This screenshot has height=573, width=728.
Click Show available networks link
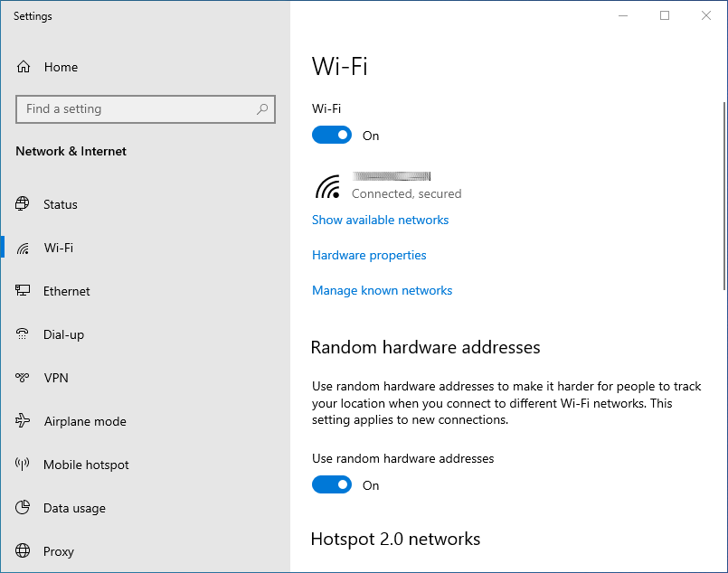tap(380, 220)
